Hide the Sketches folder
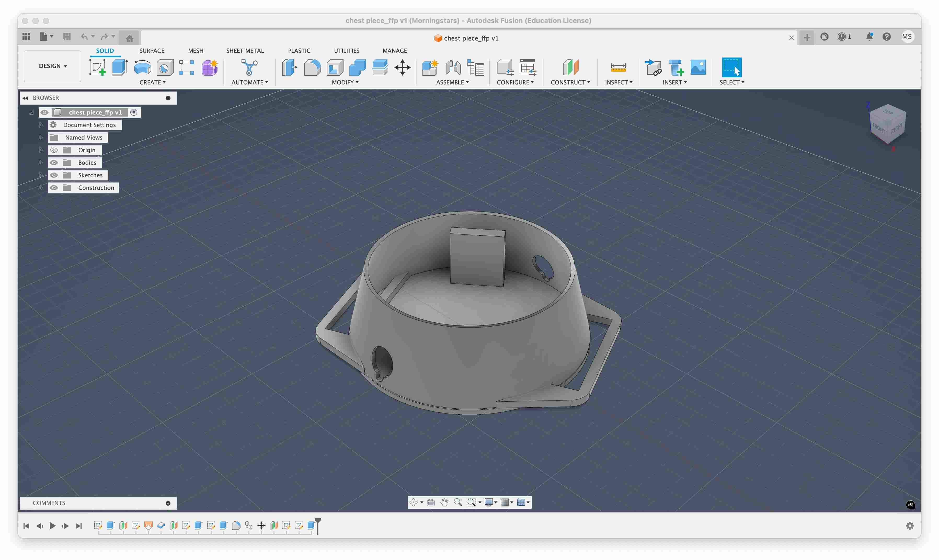The height and width of the screenshot is (560, 939). click(x=54, y=175)
